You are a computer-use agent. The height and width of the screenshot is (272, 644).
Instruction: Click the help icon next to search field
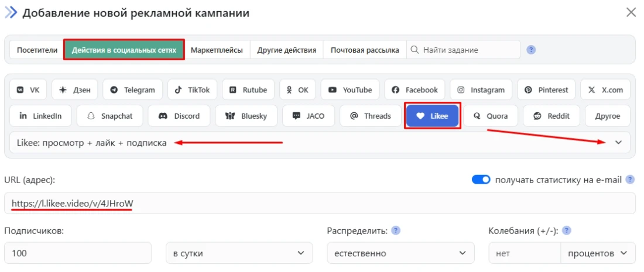coord(531,50)
